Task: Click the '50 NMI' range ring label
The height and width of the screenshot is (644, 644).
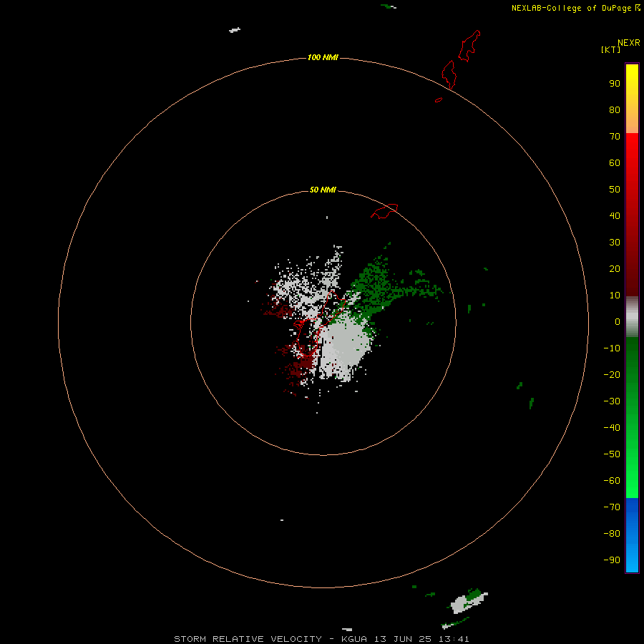Action: pyautogui.click(x=323, y=190)
